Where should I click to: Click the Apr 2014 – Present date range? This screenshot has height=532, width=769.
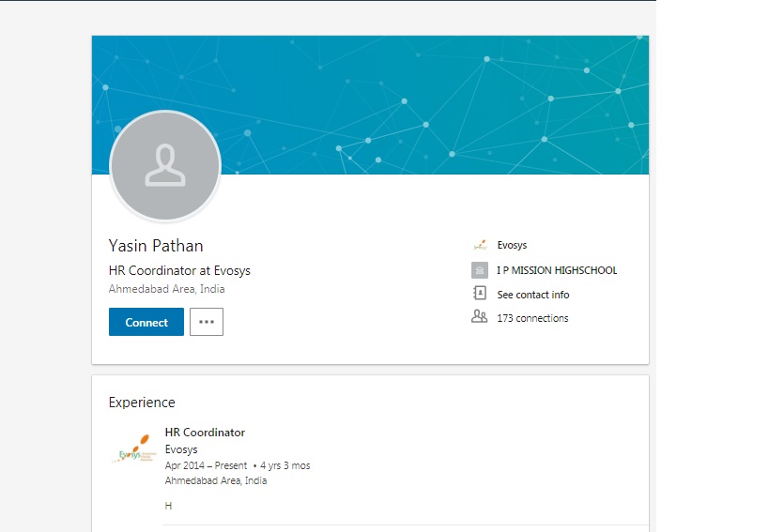coord(206,465)
